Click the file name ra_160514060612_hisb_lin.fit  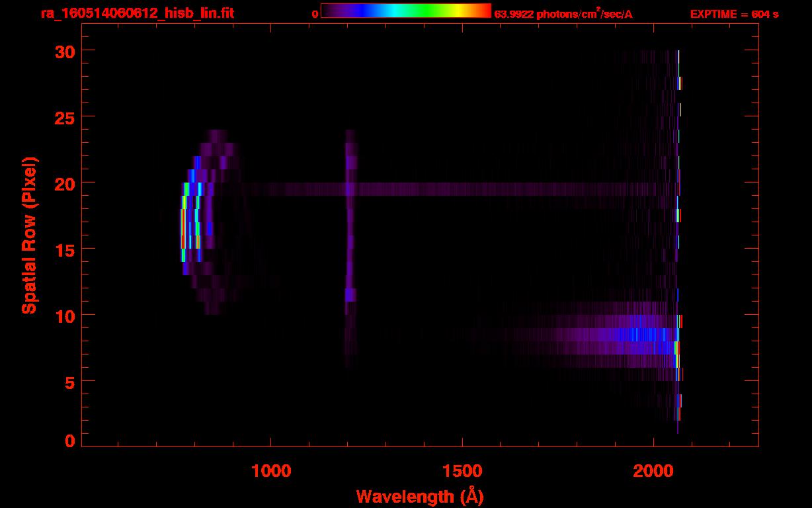tap(137, 13)
